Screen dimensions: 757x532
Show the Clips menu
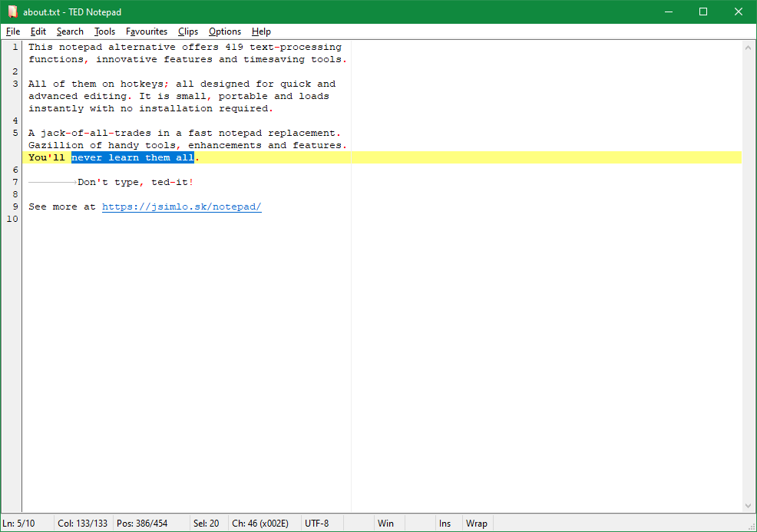[188, 31]
